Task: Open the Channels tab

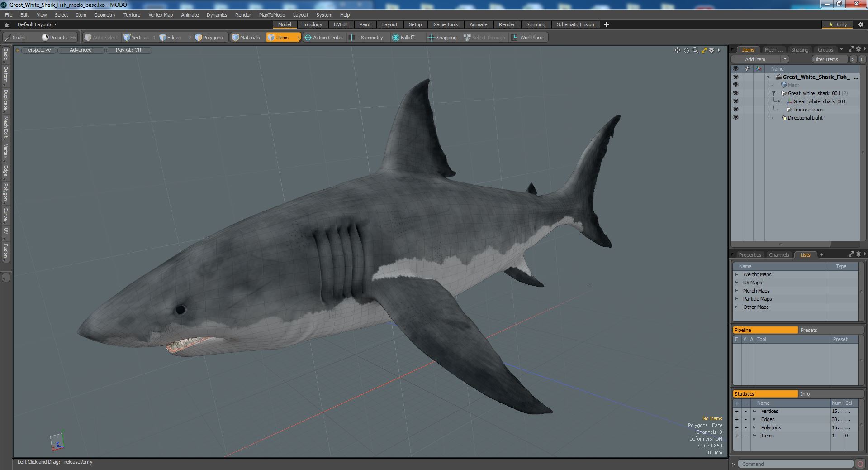Action: [779, 255]
